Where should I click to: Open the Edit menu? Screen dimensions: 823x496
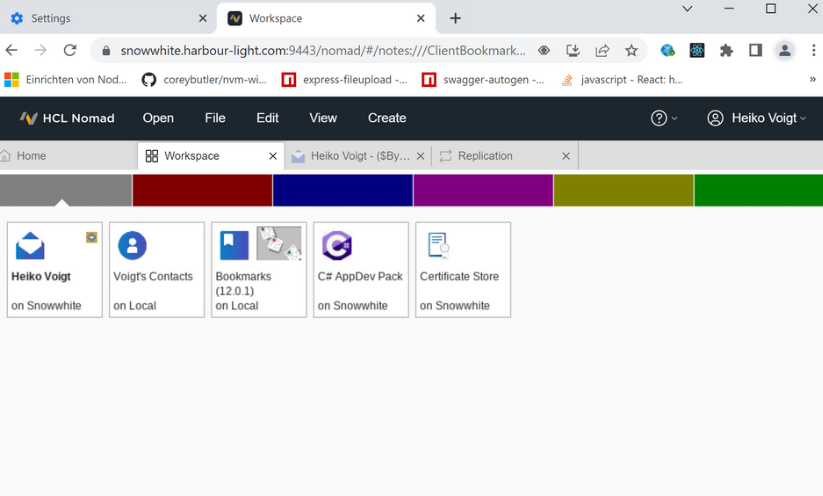pyautogui.click(x=267, y=118)
